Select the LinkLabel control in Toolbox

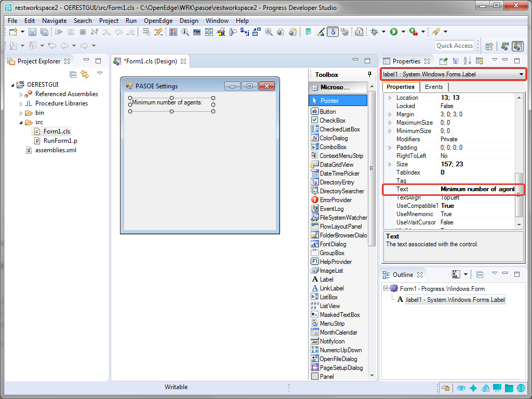[x=327, y=288]
